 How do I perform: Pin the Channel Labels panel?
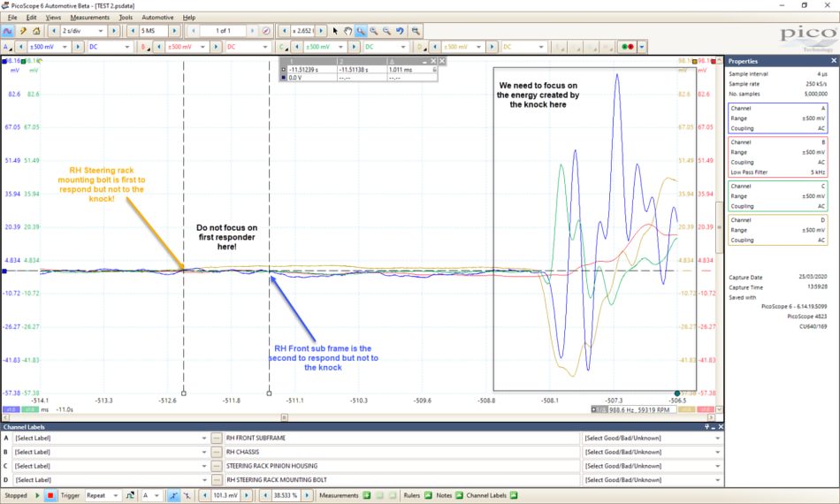(707, 427)
